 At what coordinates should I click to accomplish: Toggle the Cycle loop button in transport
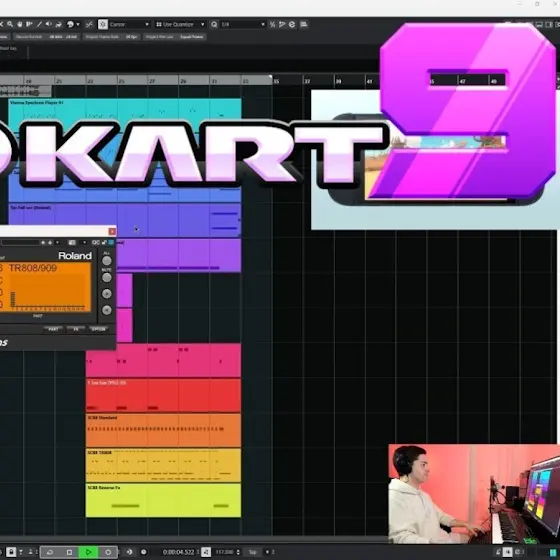click(x=50, y=552)
